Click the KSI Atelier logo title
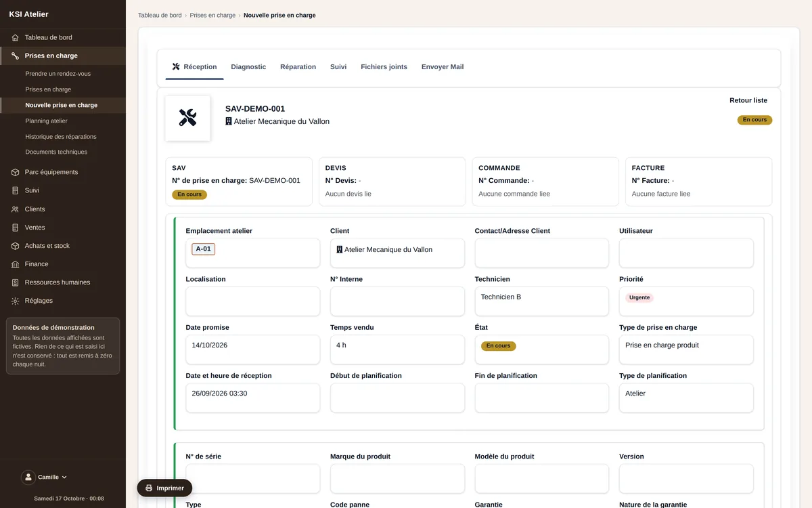 coord(28,14)
